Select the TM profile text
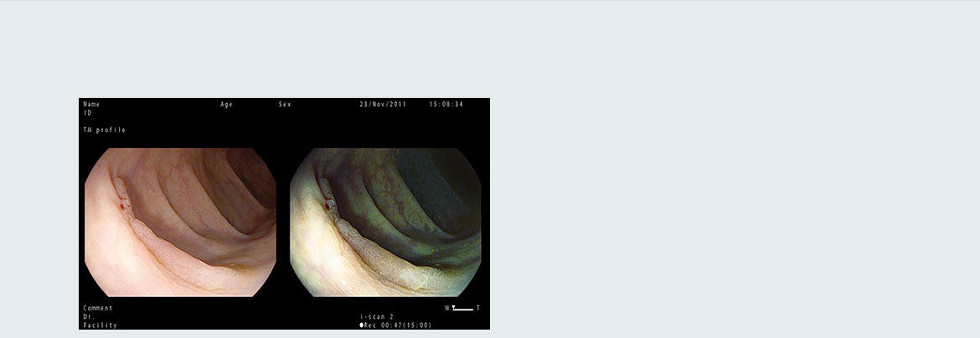980x338 pixels. tap(105, 130)
